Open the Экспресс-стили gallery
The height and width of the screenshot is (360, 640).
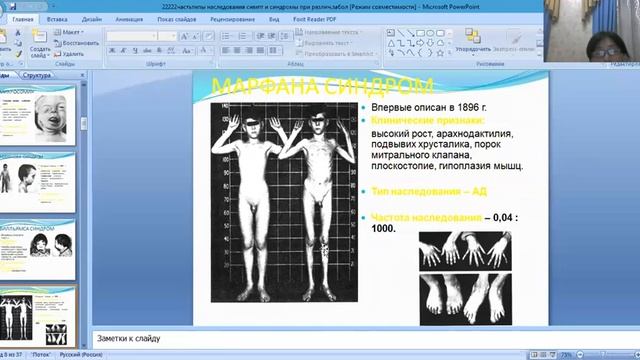point(514,41)
